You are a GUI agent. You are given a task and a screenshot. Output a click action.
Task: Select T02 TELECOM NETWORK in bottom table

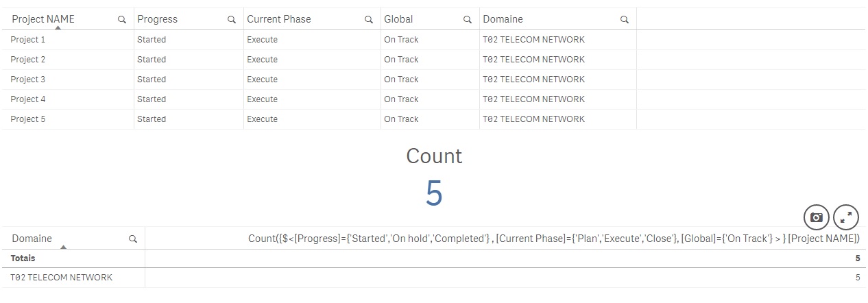62,278
